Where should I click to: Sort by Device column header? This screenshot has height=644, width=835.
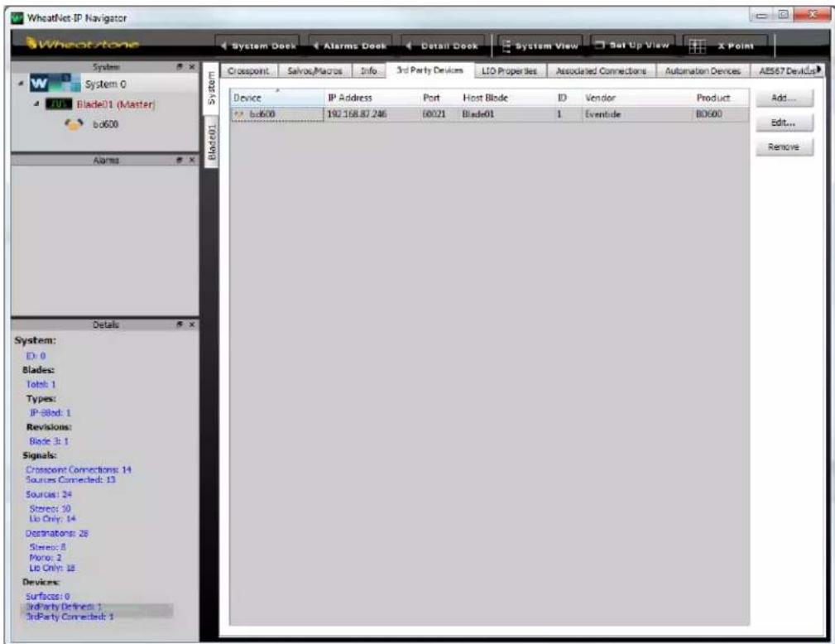pos(277,98)
